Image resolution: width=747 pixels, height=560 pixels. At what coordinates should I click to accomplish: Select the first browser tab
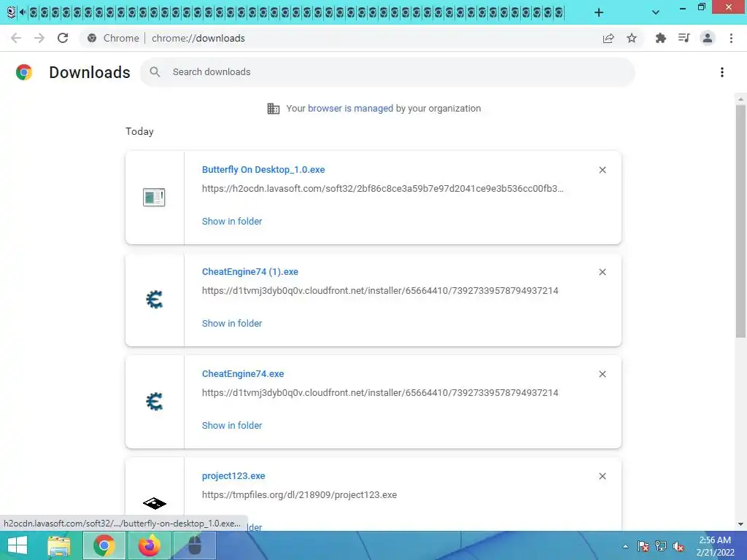point(12,12)
